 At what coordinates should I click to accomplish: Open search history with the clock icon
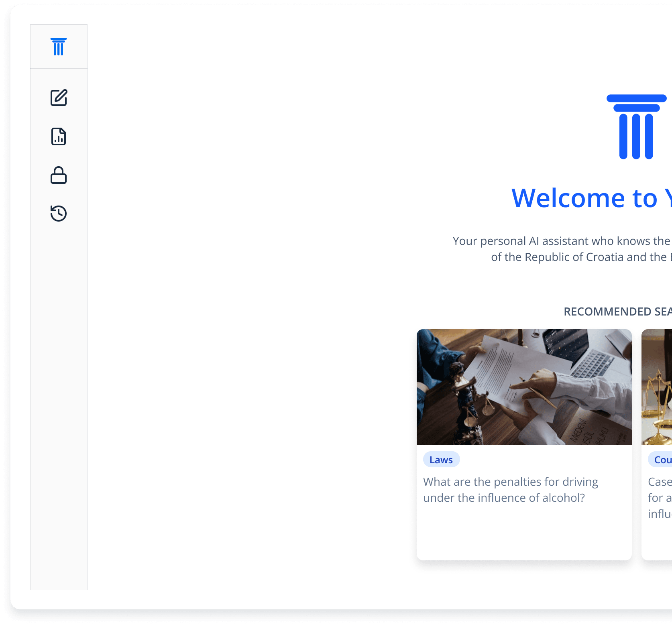[59, 213]
